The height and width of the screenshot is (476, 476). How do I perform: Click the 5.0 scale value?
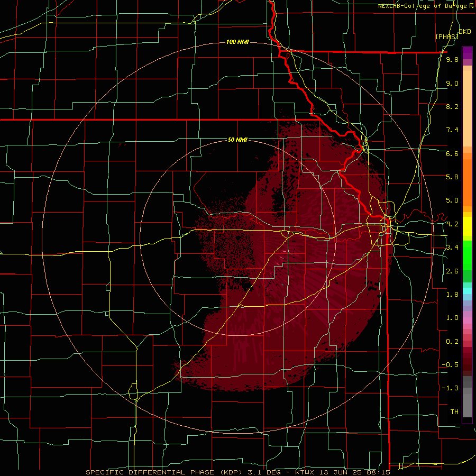(452, 200)
